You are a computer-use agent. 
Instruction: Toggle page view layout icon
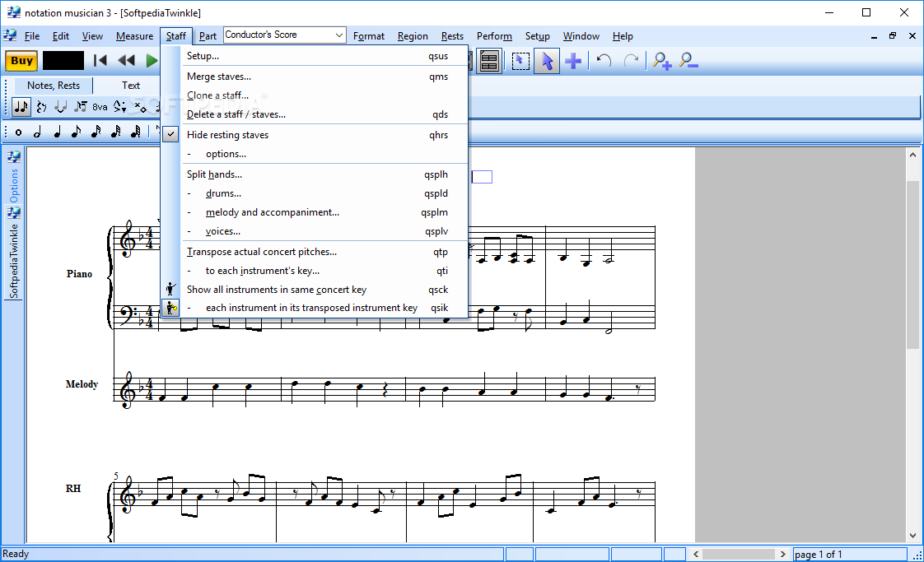click(x=489, y=61)
